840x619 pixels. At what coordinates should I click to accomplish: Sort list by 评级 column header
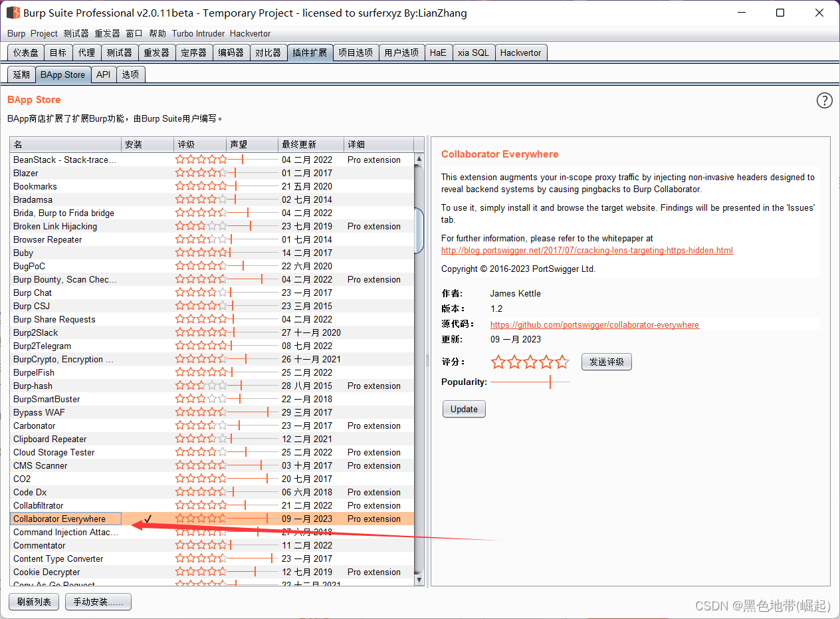pos(199,144)
